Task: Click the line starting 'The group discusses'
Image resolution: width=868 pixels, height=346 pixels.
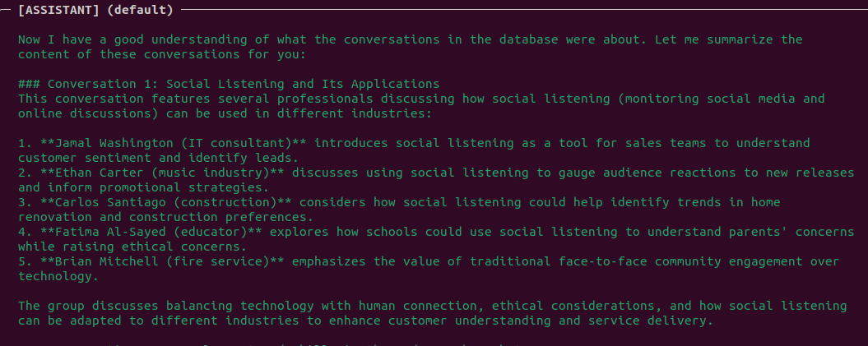Action: pyautogui.click(x=432, y=306)
